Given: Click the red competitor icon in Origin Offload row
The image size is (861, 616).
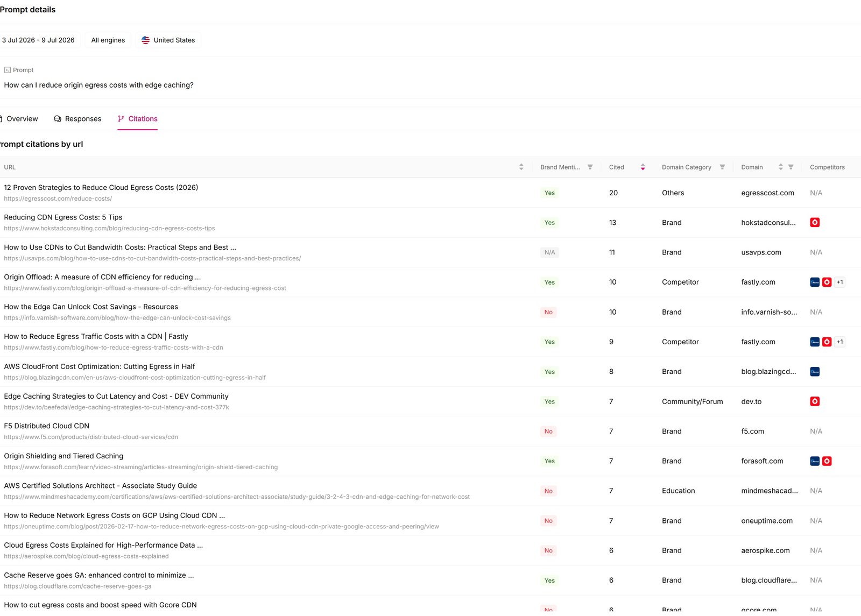Looking at the screenshot, I should click(827, 282).
